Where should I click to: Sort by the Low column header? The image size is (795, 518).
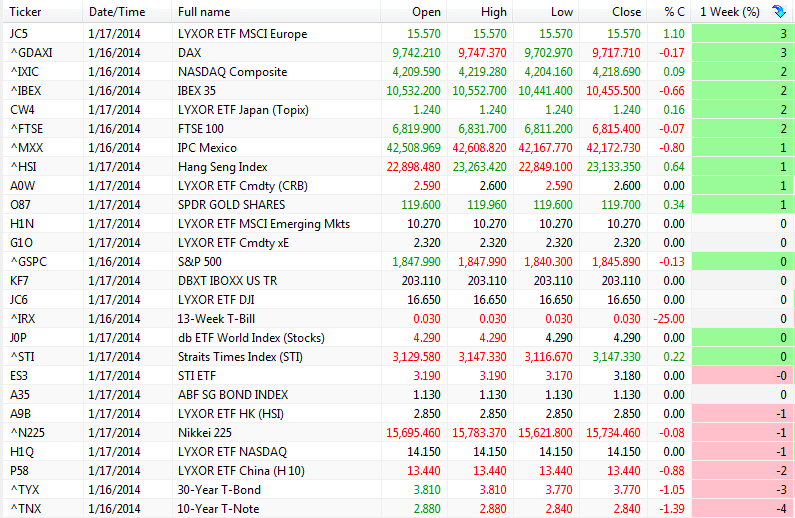562,11
